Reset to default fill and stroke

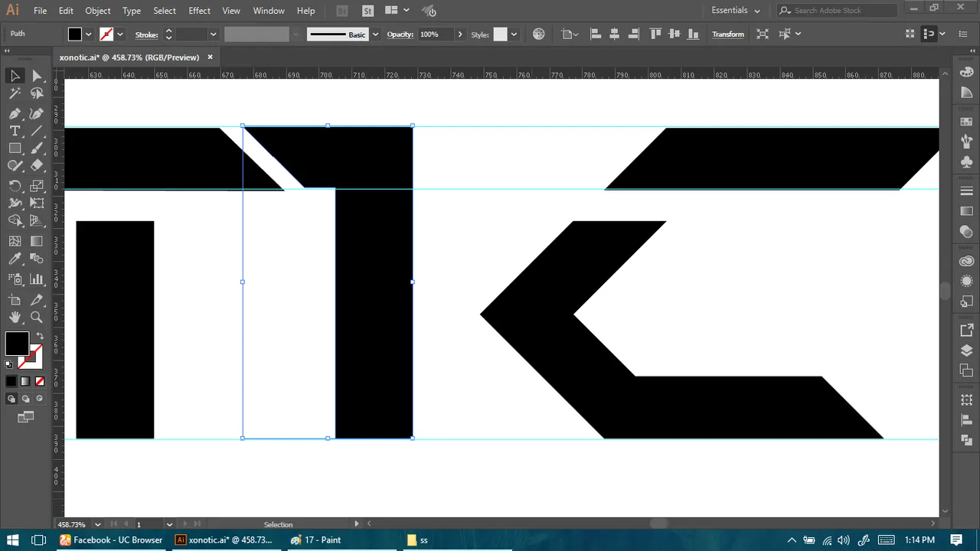pyautogui.click(x=9, y=365)
